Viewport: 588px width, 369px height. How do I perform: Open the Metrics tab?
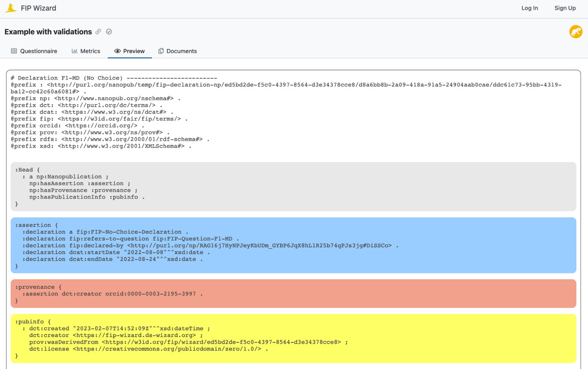(x=86, y=51)
